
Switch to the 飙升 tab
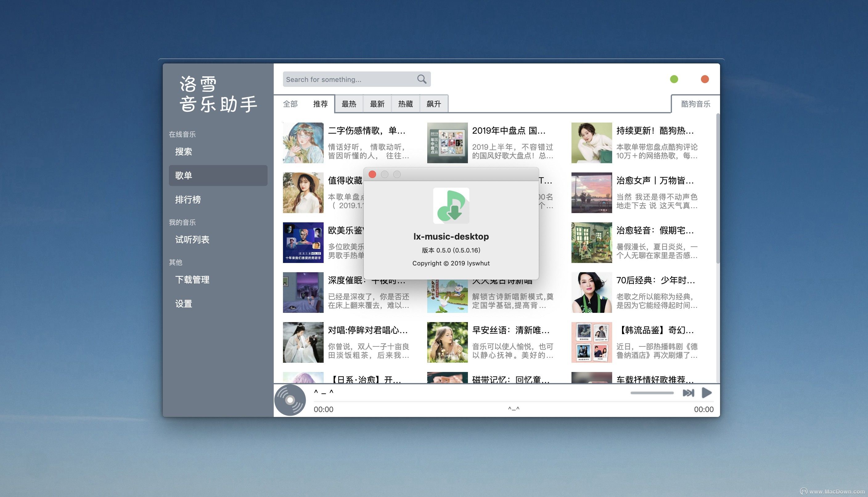click(x=433, y=104)
